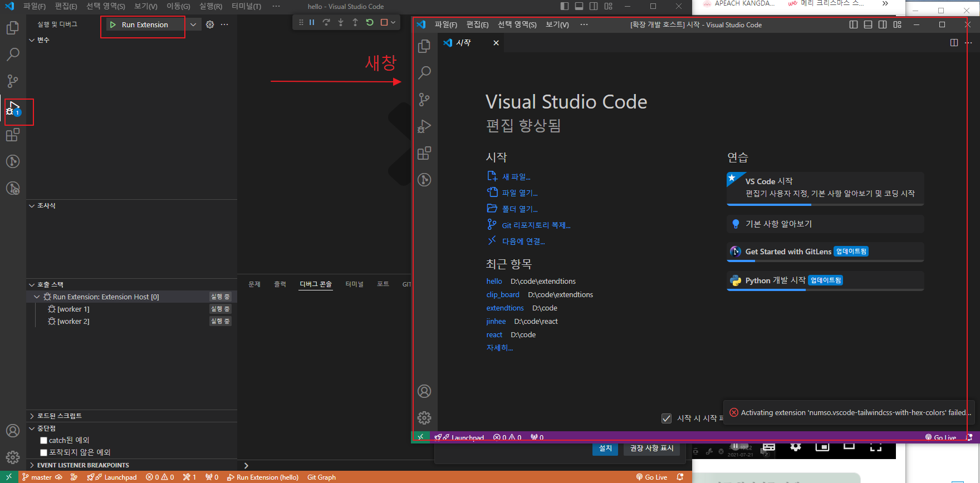Expand the 로드된 스크립트 section
Viewport: 980px width, 483px height.
tap(131, 416)
